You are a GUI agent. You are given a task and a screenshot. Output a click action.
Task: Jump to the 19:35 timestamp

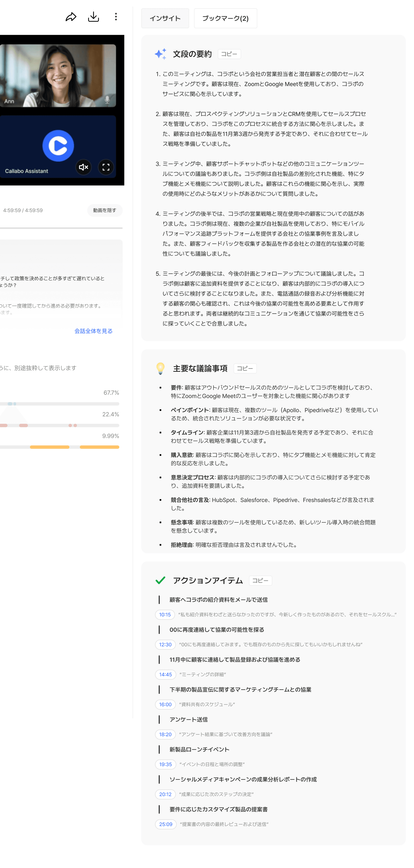click(165, 765)
